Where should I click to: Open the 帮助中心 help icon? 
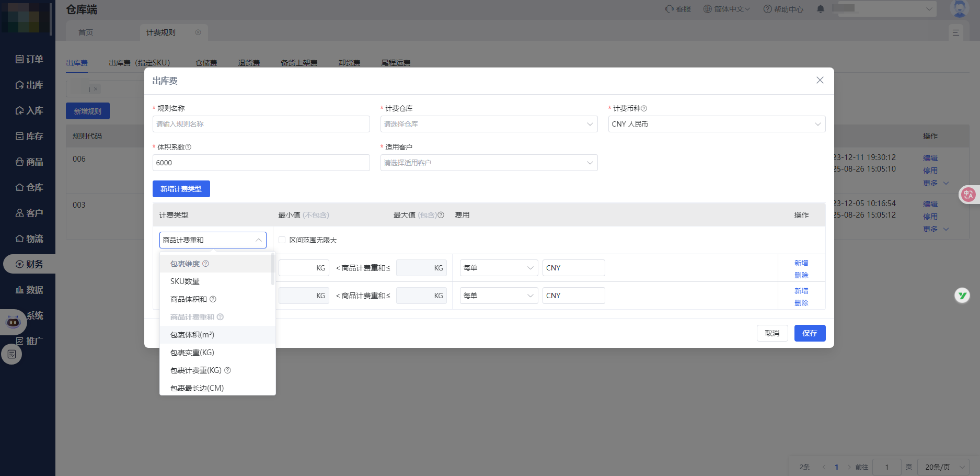pos(767,9)
